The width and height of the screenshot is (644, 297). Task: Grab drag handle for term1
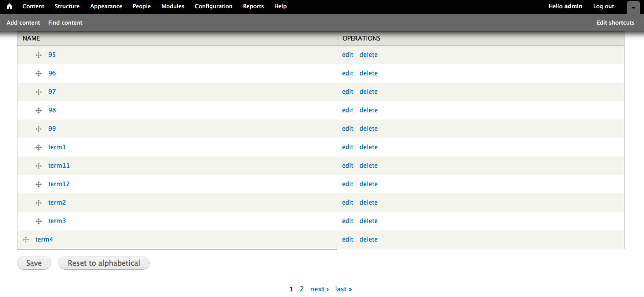pos(38,147)
